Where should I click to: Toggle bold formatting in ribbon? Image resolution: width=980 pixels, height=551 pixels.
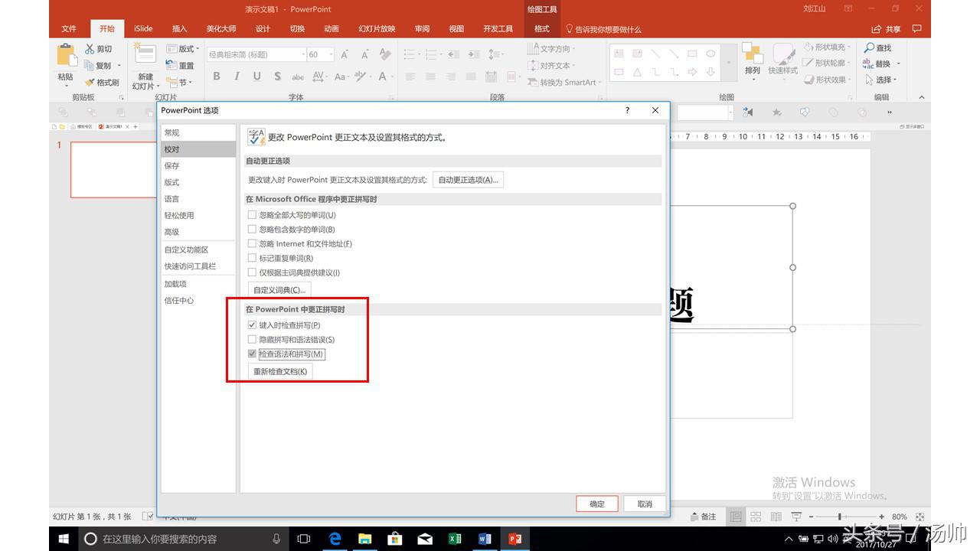coord(217,77)
